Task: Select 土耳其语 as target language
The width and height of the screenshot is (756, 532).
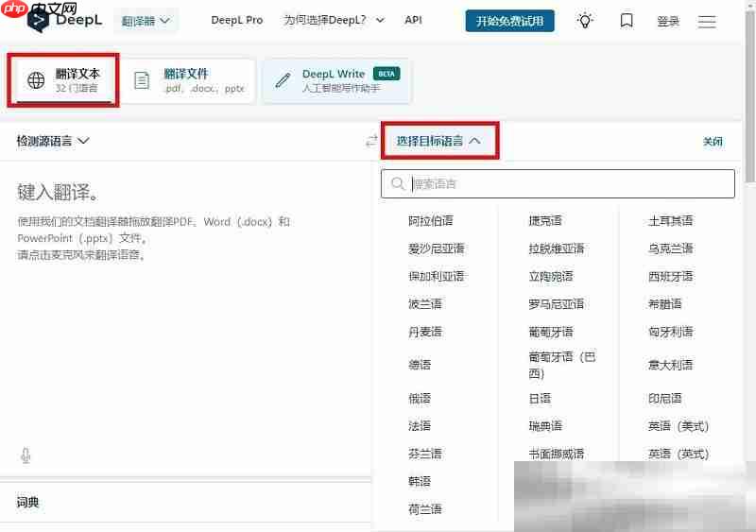Action: tap(671, 221)
